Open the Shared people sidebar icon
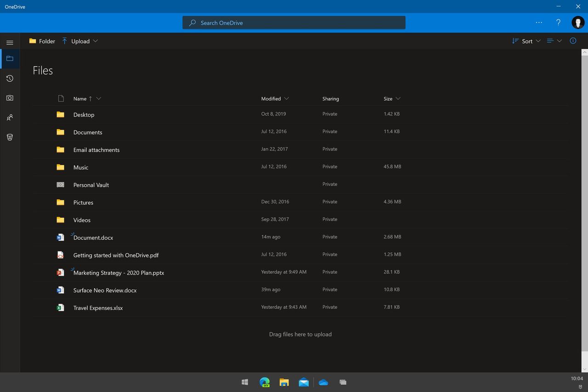 coord(10,118)
